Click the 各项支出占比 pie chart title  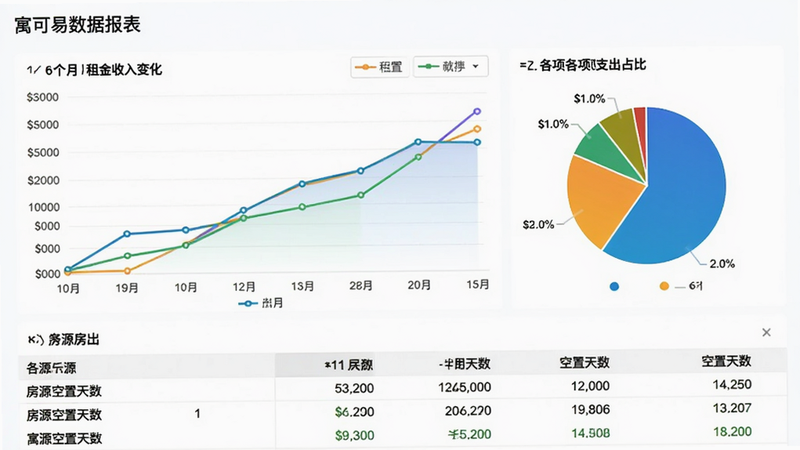pyautogui.click(x=583, y=65)
